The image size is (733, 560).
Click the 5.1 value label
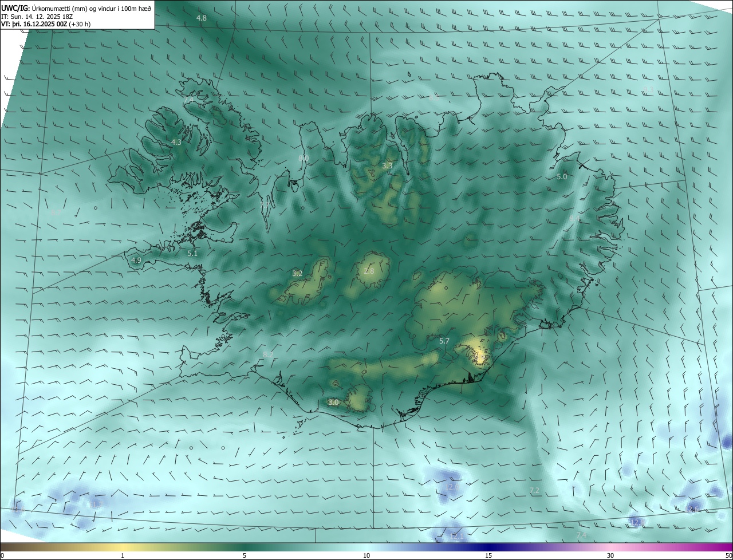pyautogui.click(x=192, y=253)
